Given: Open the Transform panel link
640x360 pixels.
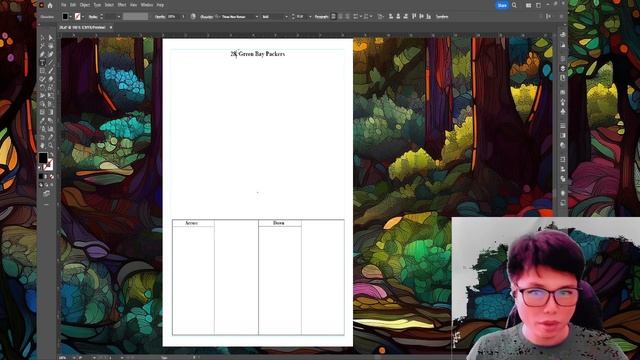Looking at the screenshot, I should point(442,17).
